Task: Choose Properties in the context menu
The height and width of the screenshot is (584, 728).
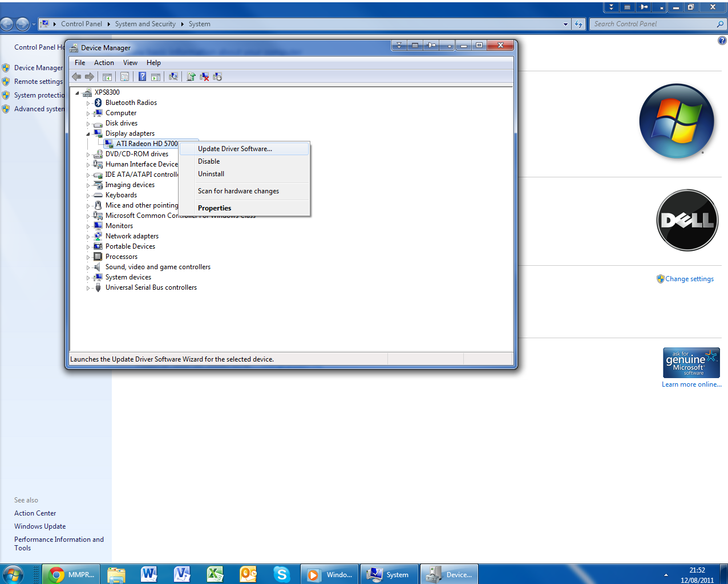Action: pyautogui.click(x=244, y=208)
